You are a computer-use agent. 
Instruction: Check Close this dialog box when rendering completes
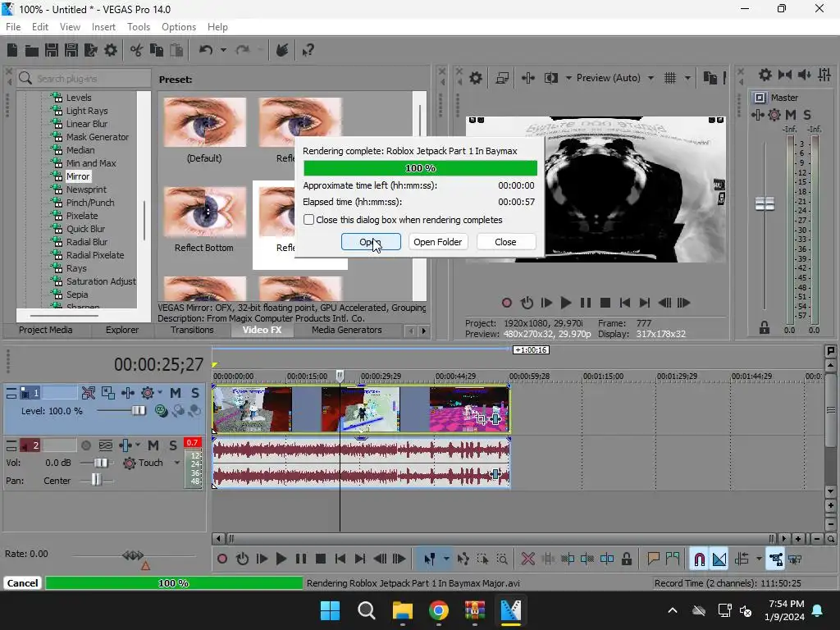click(308, 220)
